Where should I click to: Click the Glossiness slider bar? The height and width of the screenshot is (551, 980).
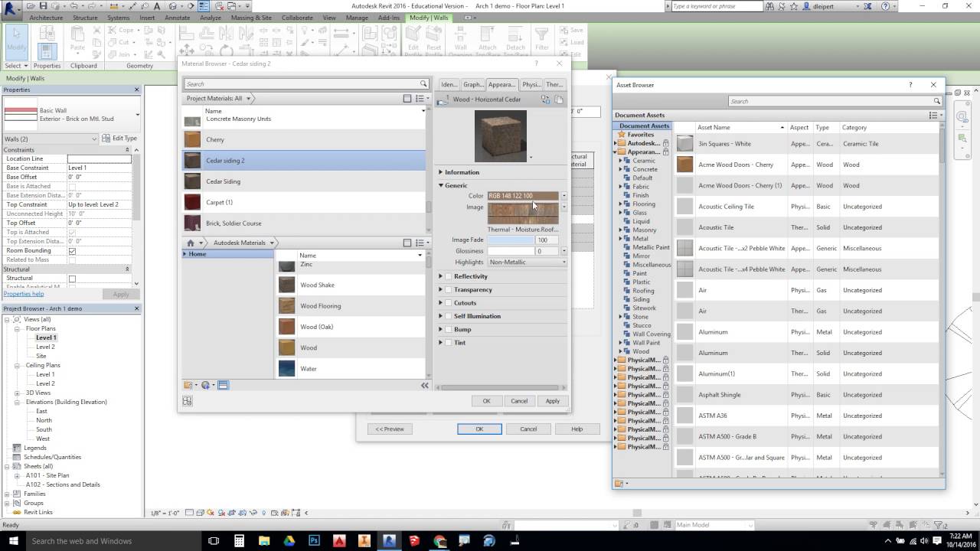(510, 251)
